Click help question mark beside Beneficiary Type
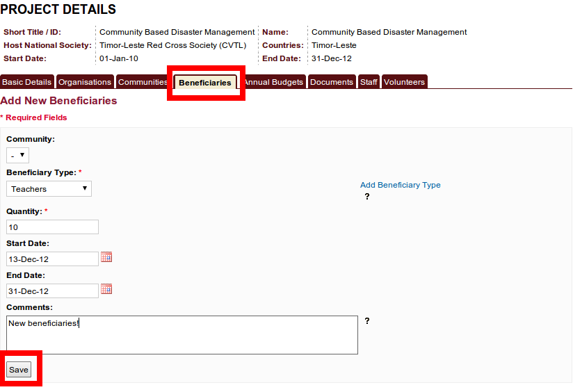 coord(367,197)
